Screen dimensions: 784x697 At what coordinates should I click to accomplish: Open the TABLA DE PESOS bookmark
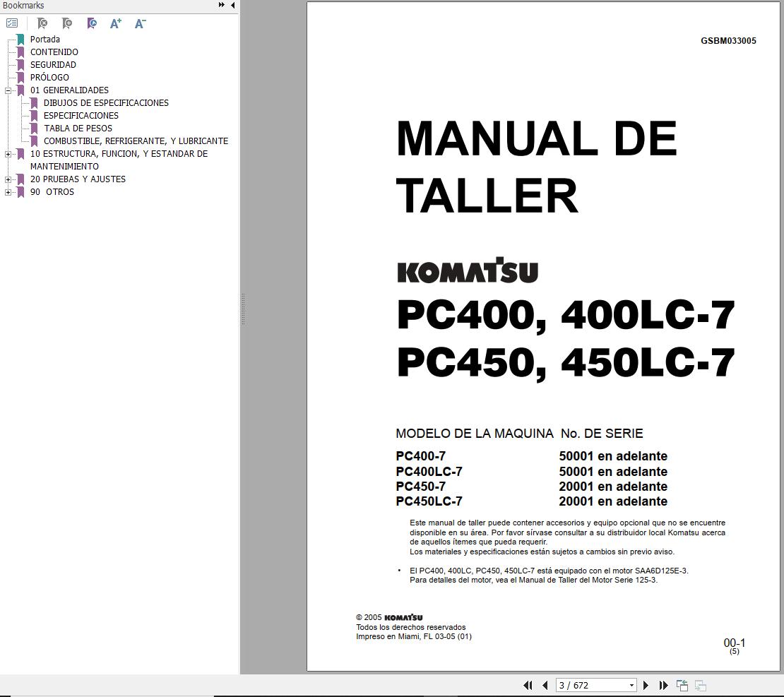[78, 129]
